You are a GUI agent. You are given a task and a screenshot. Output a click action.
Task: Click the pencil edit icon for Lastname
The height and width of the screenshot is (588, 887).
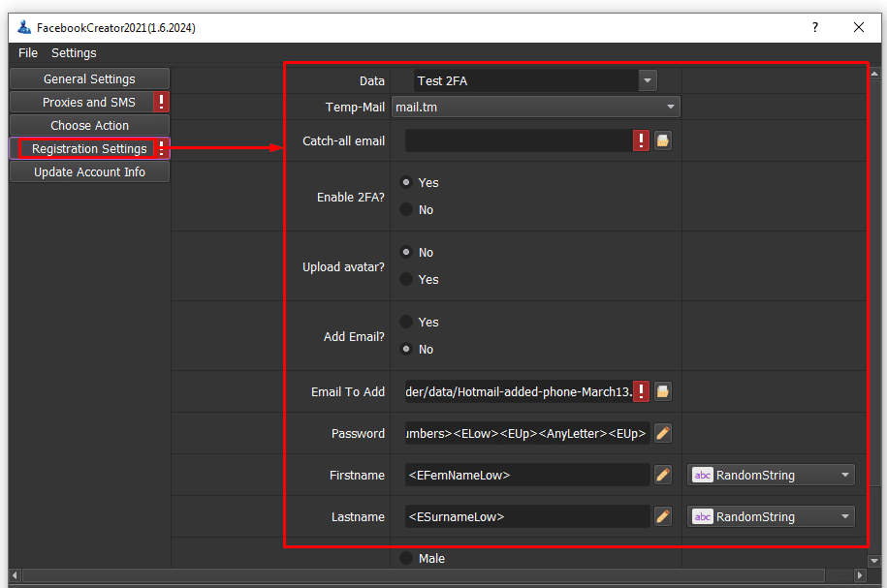point(663,516)
